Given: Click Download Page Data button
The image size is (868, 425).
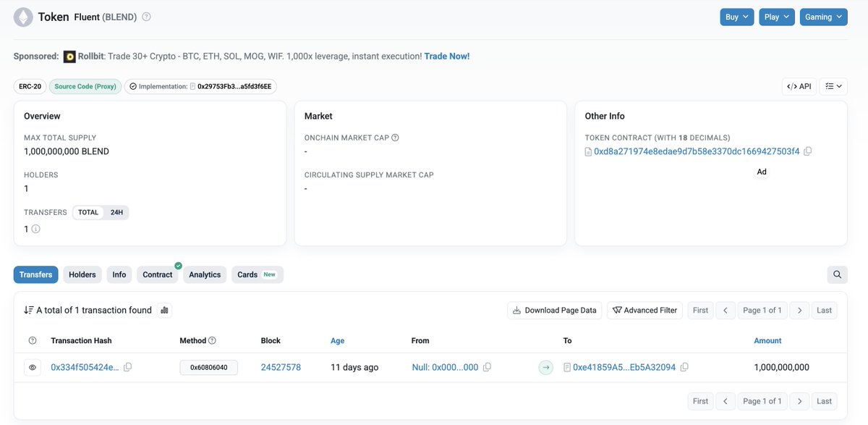Looking at the screenshot, I should tap(554, 310).
